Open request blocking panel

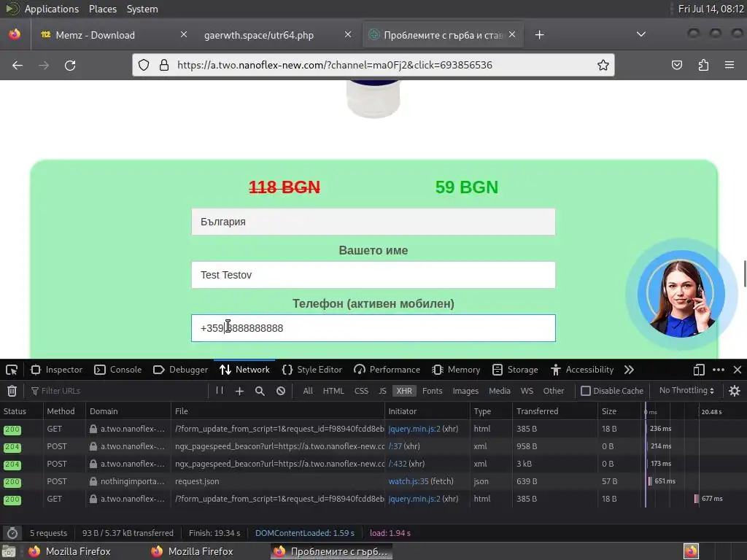281,391
